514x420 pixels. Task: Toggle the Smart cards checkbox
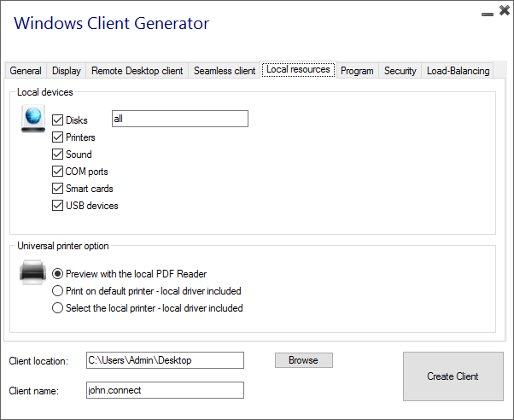click(x=58, y=189)
